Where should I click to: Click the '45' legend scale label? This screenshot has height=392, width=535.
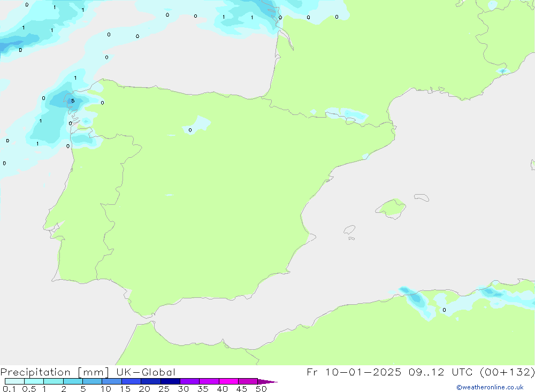242,389
